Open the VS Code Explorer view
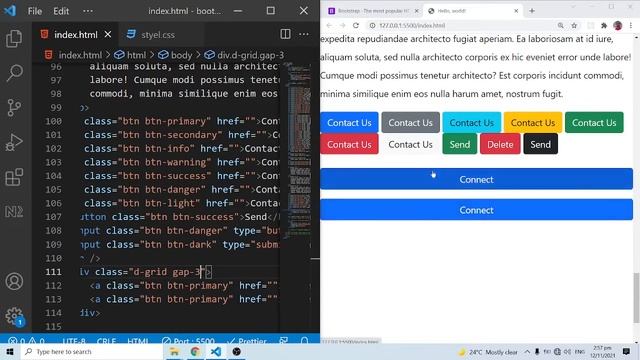Image resolution: width=640 pixels, height=360 pixels. [14, 38]
